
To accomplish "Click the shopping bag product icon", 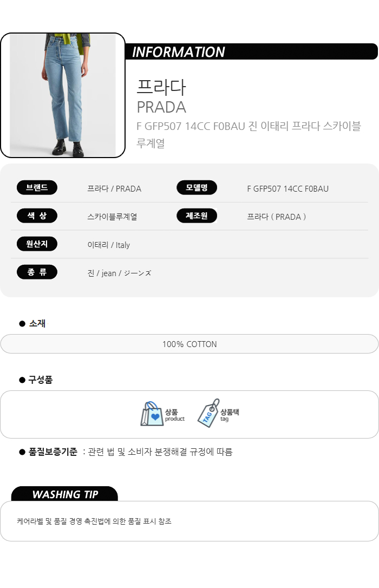I will [x=152, y=414].
